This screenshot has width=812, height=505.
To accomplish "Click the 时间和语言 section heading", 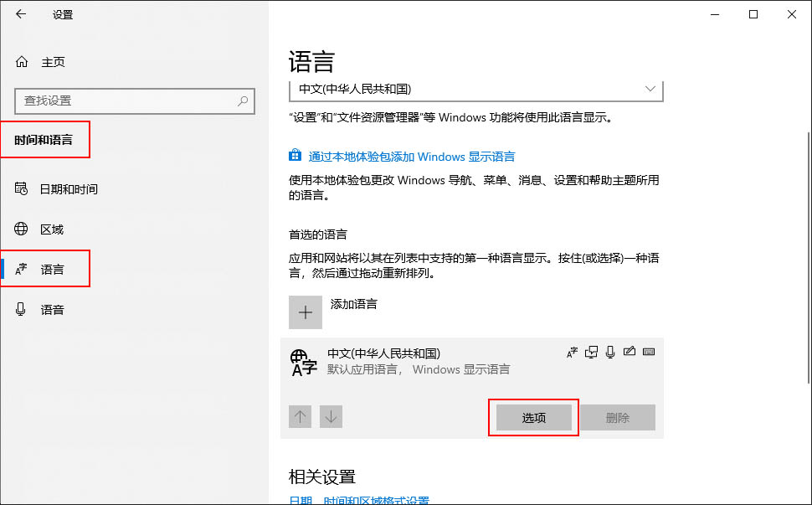I will tap(44, 140).
